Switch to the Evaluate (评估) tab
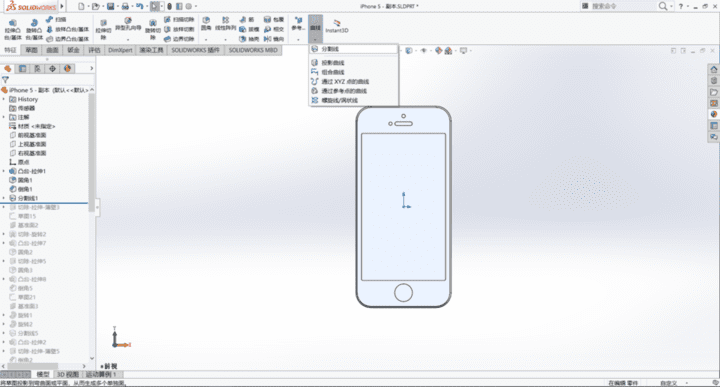 94,50
